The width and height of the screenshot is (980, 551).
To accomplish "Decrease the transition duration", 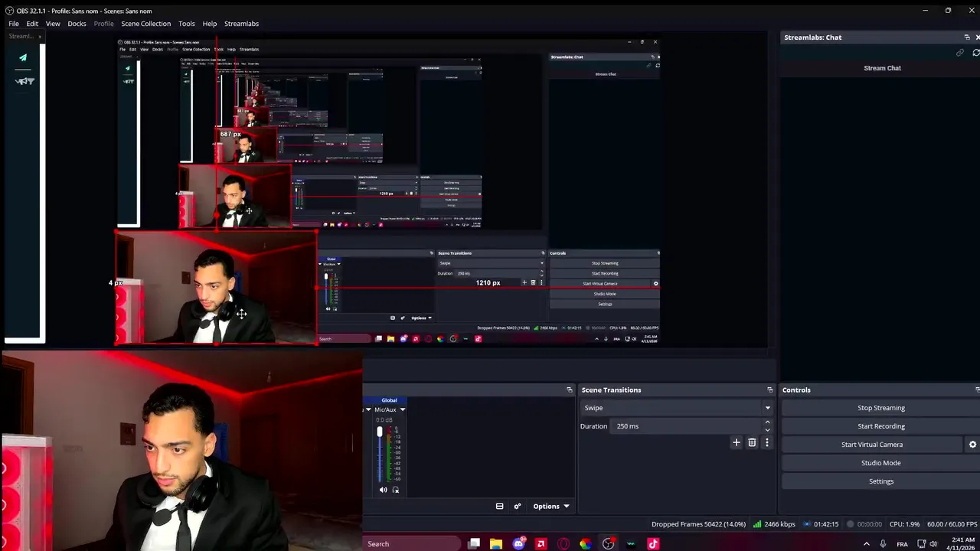I will [767, 430].
